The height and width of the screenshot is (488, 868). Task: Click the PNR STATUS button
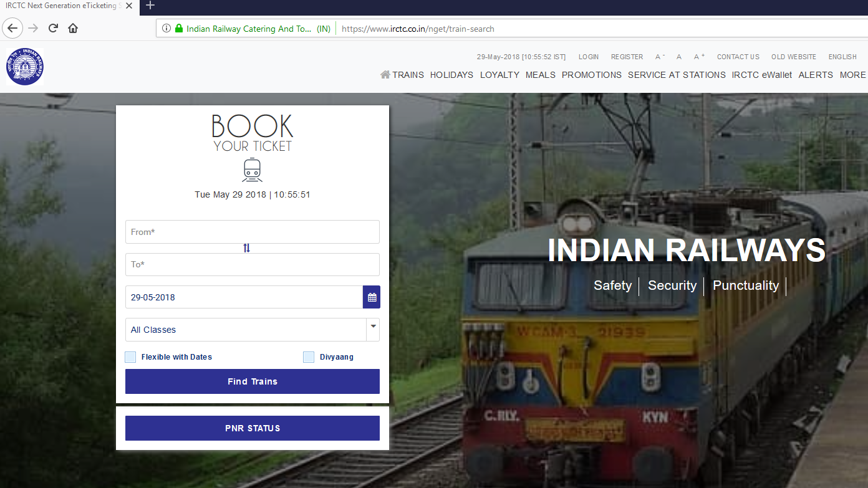point(253,428)
